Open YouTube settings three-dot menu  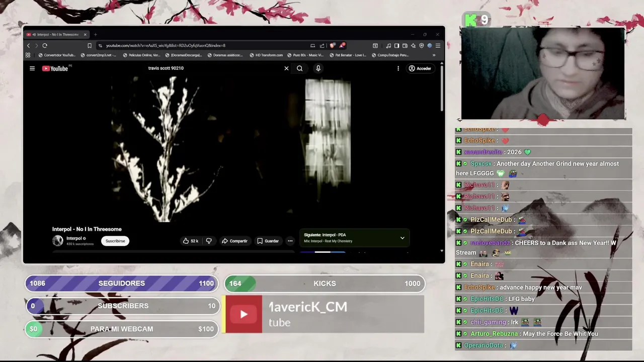[398, 68]
